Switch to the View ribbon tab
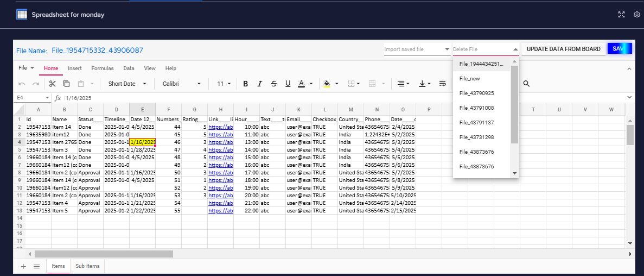 point(150,68)
